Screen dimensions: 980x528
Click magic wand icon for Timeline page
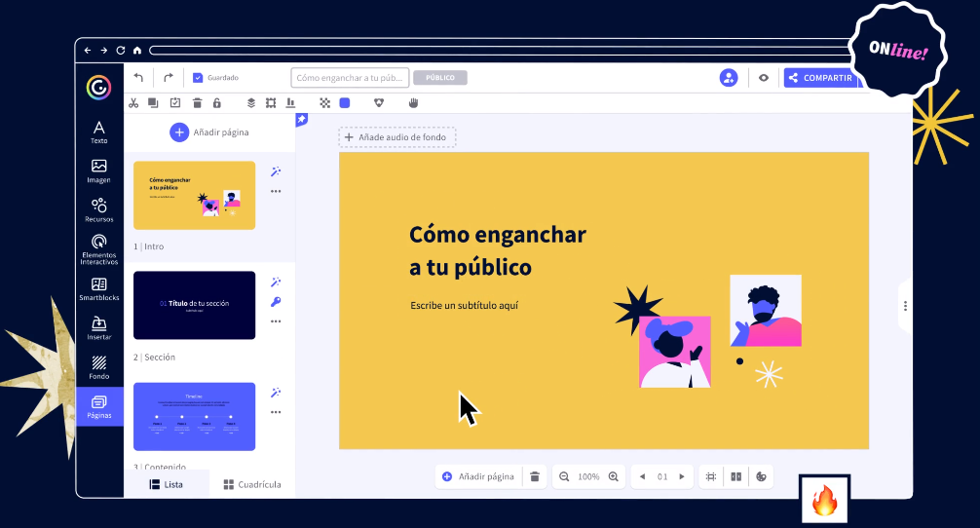pos(276,393)
